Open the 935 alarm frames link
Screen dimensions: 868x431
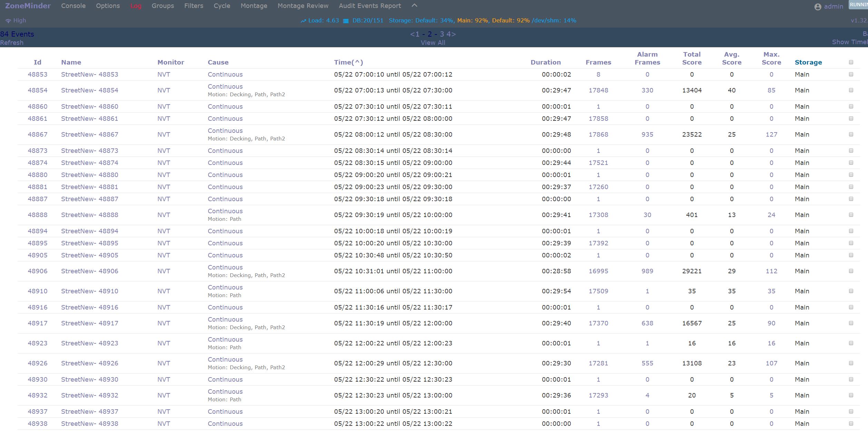647,135
